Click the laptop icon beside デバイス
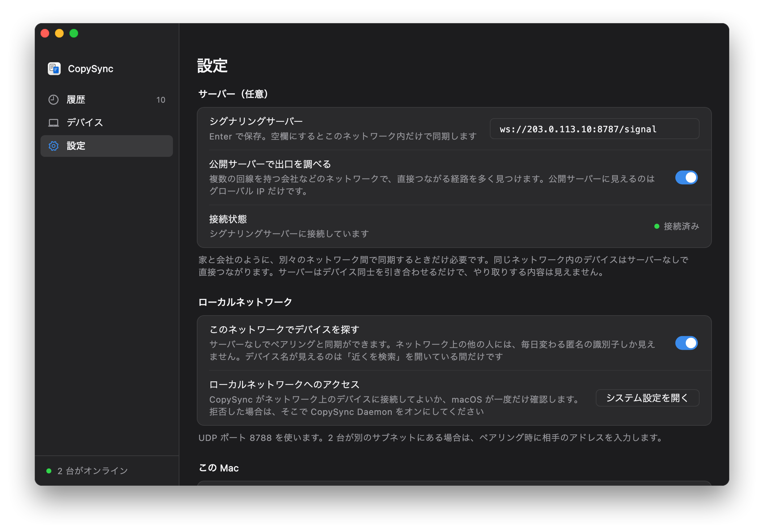The width and height of the screenshot is (764, 532). pyautogui.click(x=54, y=123)
